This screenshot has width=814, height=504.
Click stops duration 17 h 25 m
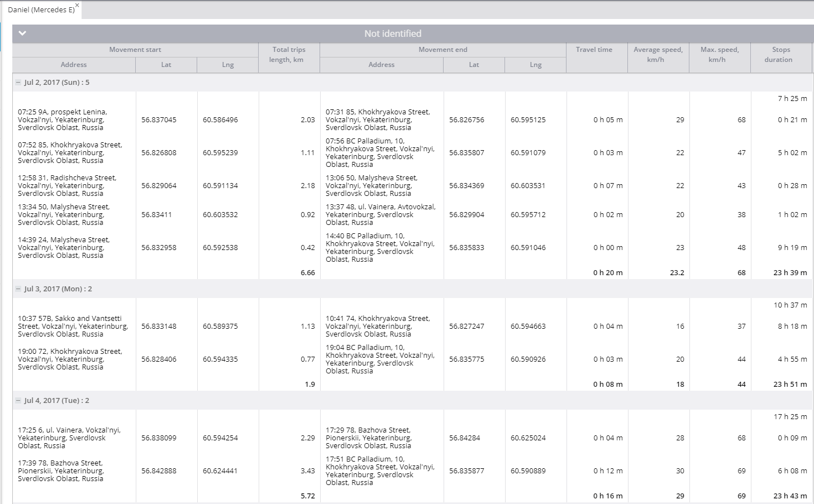pyautogui.click(x=790, y=417)
